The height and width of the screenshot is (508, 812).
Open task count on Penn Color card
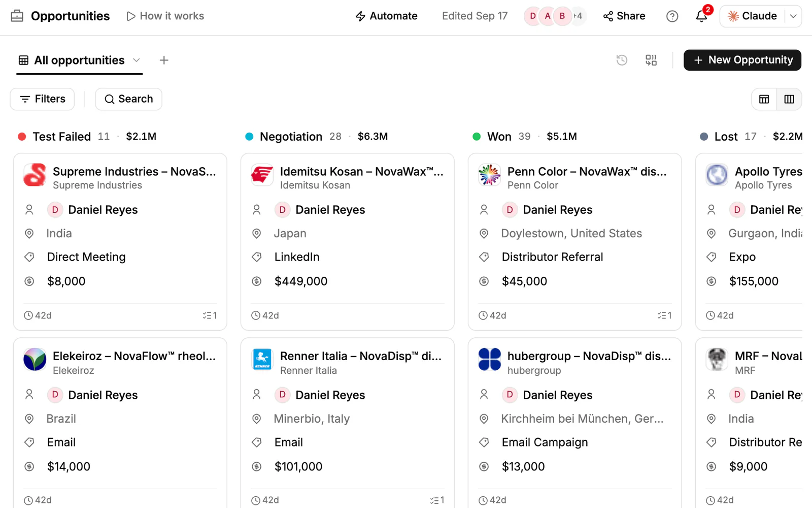(x=664, y=315)
